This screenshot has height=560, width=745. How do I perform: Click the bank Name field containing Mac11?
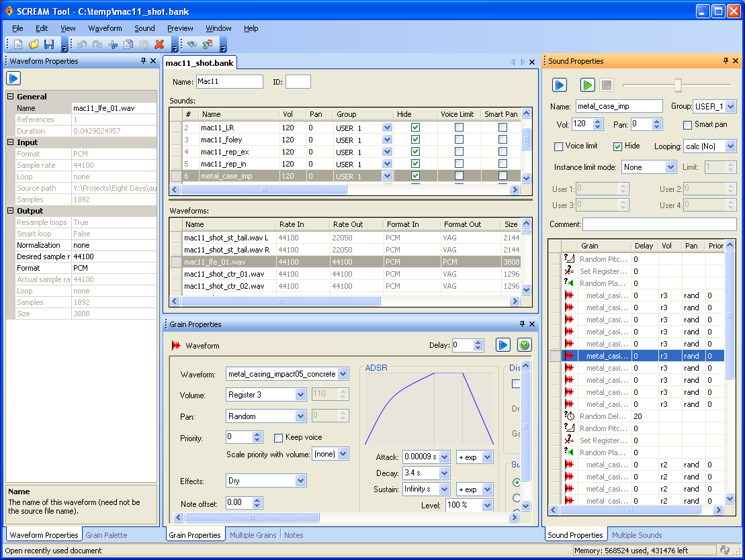(x=230, y=82)
